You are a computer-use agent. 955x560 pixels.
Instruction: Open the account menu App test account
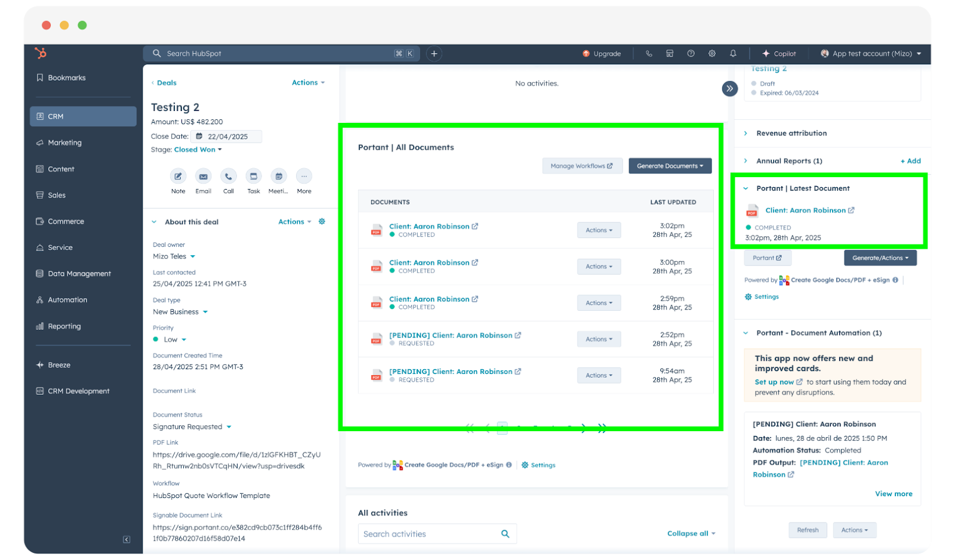coord(871,54)
